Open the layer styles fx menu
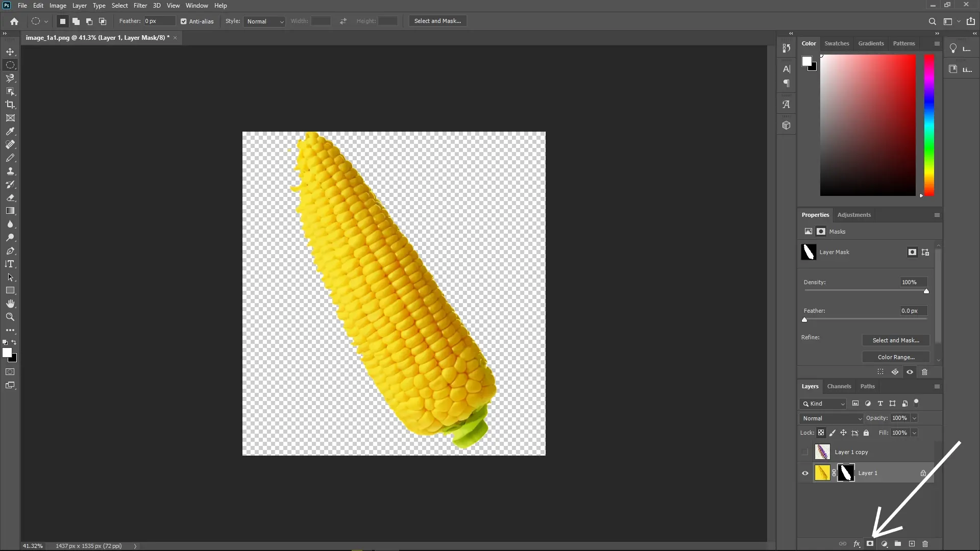The height and width of the screenshot is (551, 980). [857, 544]
